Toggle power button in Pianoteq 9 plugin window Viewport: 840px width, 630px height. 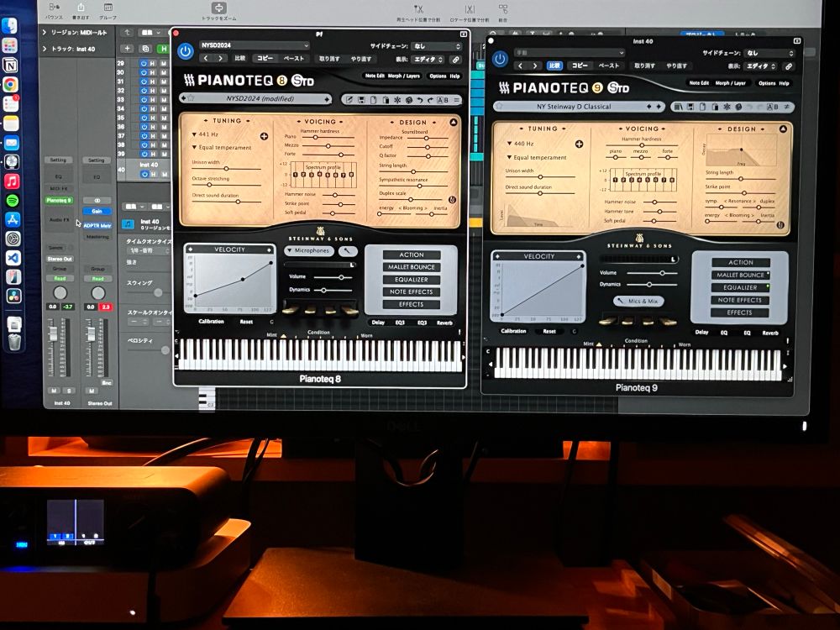click(500, 59)
